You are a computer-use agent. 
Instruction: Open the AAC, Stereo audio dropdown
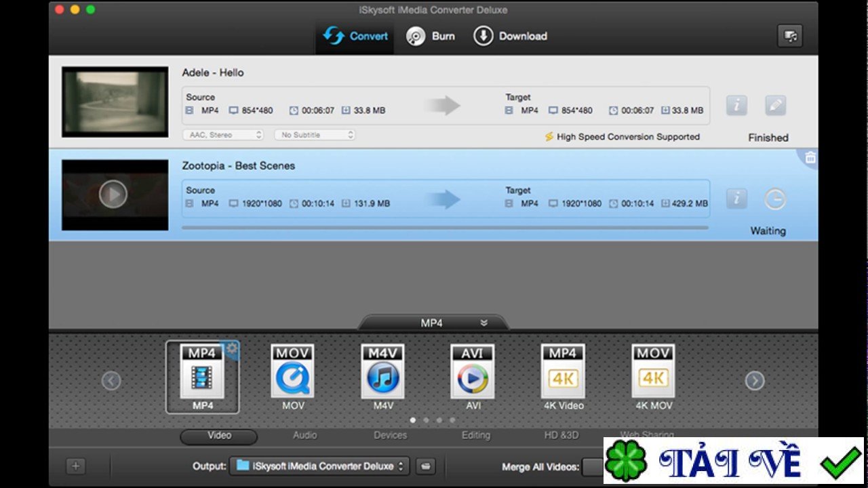pyautogui.click(x=223, y=135)
